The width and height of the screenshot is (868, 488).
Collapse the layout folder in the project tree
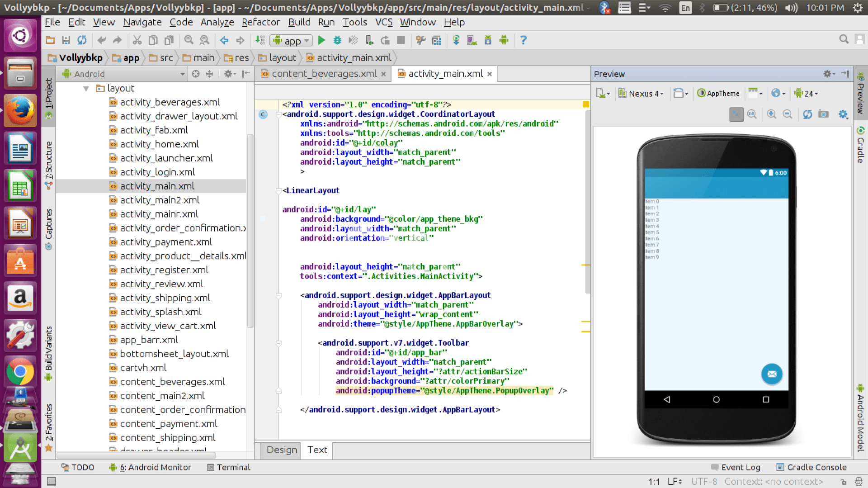pyautogui.click(x=86, y=89)
